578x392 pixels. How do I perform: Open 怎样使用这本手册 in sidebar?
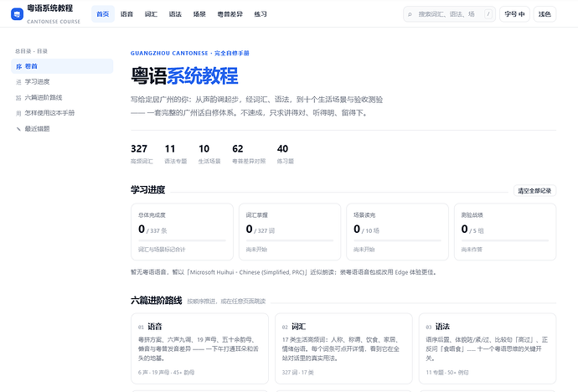(x=62, y=113)
